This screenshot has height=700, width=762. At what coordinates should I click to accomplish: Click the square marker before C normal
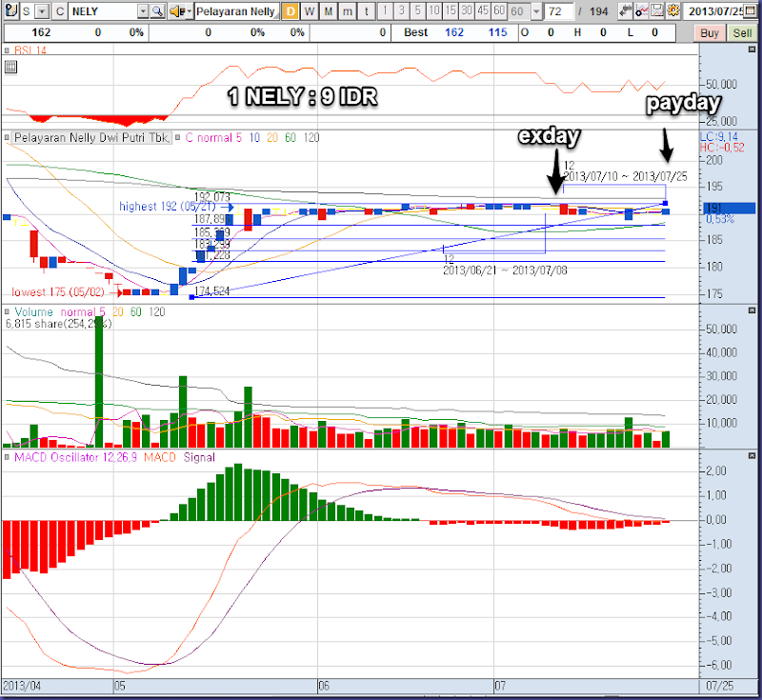pyautogui.click(x=177, y=137)
